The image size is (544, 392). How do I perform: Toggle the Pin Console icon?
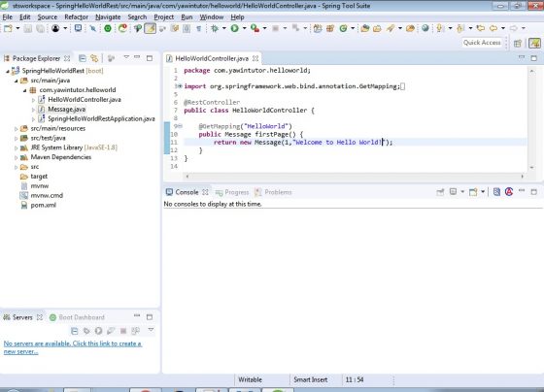440,192
